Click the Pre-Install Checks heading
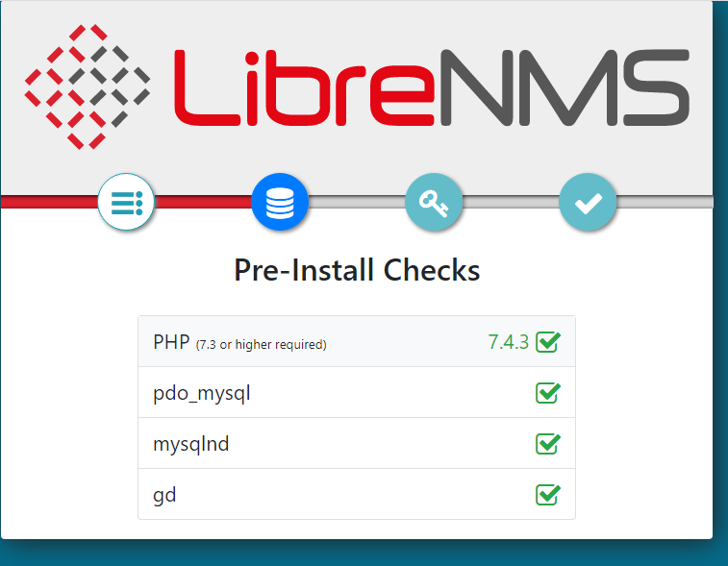This screenshot has height=566, width=728. pos(357,270)
